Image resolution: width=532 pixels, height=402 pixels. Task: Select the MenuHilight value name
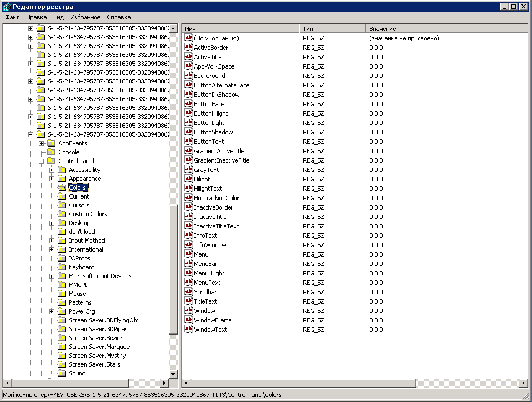click(x=209, y=273)
